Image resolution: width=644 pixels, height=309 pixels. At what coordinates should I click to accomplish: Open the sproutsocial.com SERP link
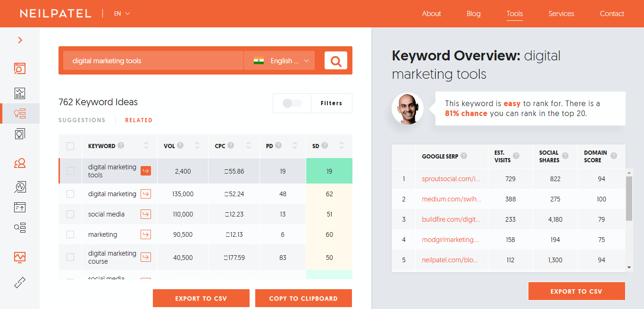tap(451, 179)
